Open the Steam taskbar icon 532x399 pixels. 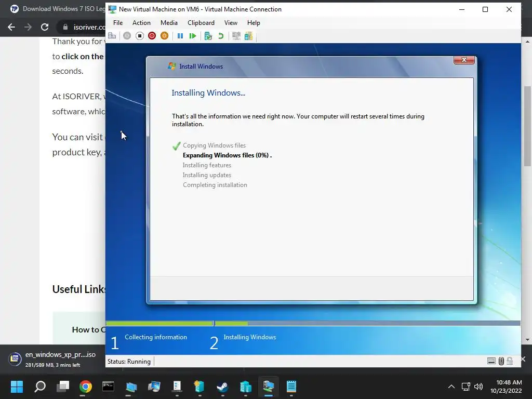[x=222, y=387]
